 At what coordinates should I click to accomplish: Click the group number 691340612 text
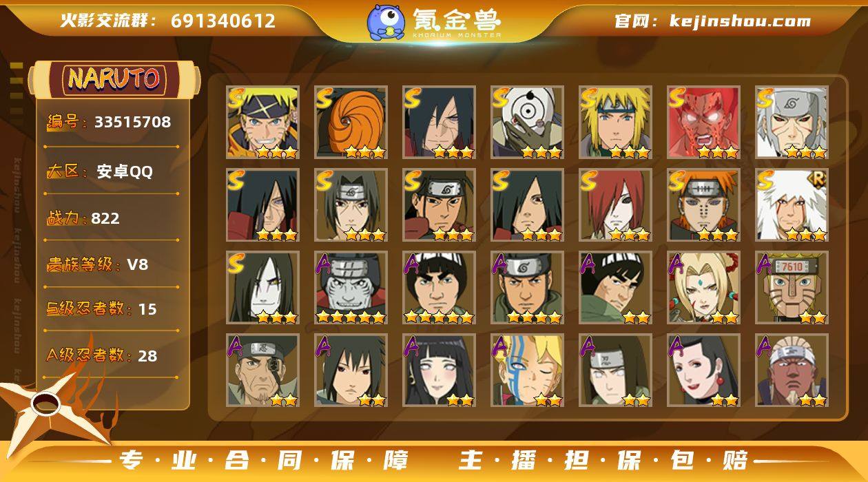click(x=223, y=21)
